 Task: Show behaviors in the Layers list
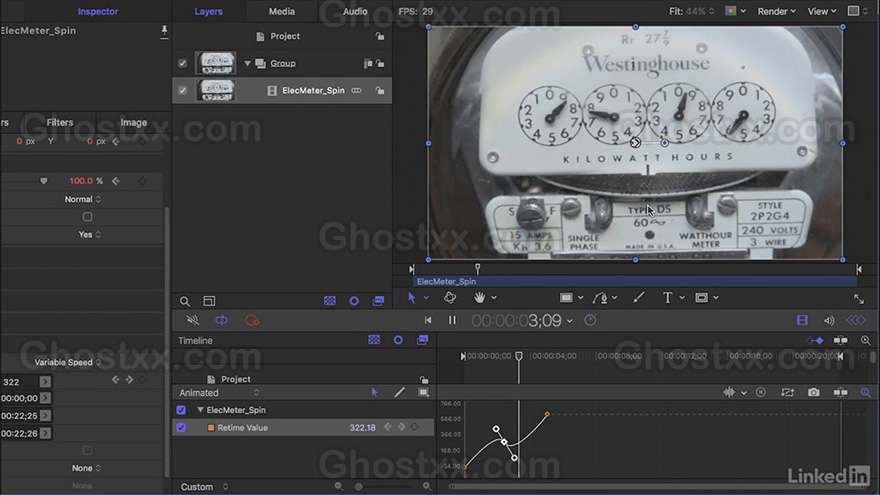click(x=354, y=301)
